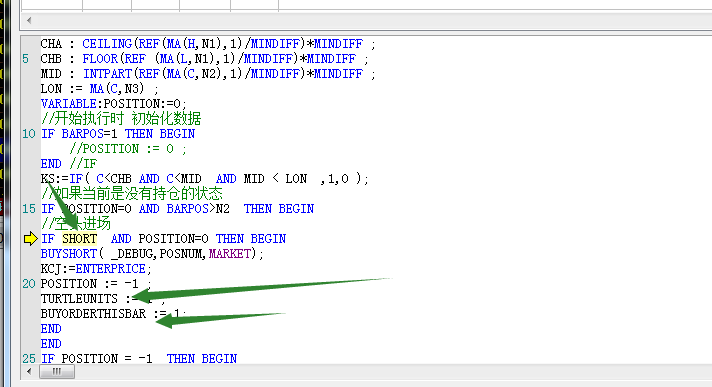The width and height of the screenshot is (712, 387).
Task: Click line number 20 in gutter
Action: [29, 284]
